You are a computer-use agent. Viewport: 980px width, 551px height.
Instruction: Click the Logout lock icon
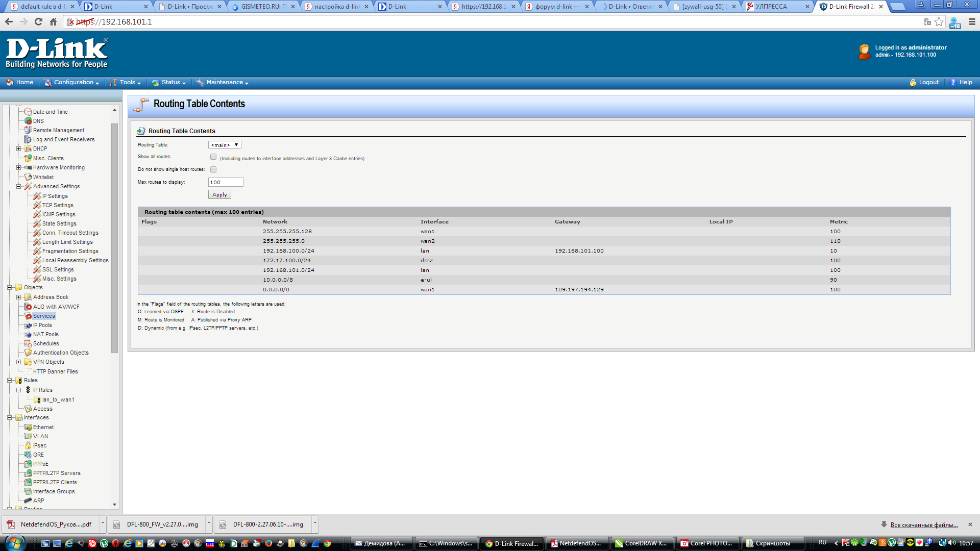click(913, 82)
